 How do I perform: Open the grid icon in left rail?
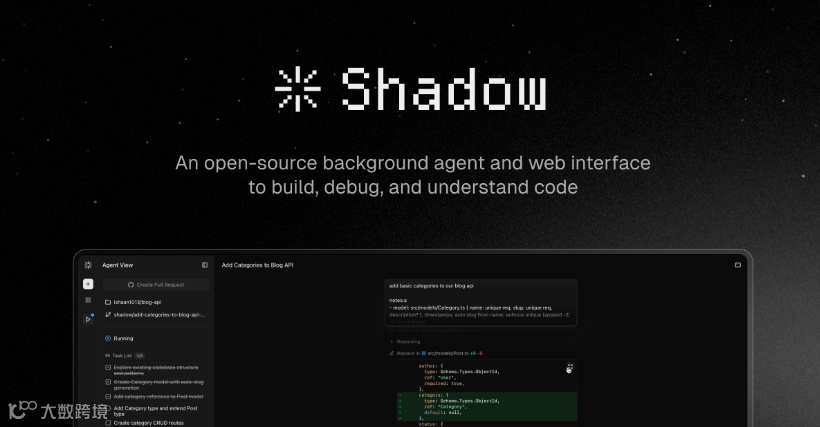click(x=88, y=300)
